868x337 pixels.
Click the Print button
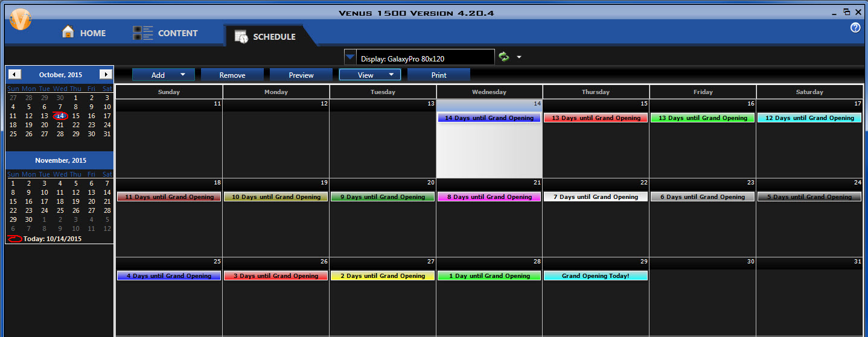click(439, 75)
